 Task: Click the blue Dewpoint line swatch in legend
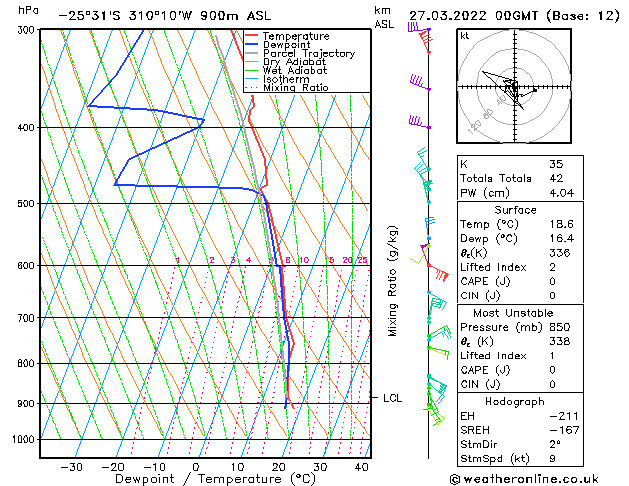tap(252, 45)
